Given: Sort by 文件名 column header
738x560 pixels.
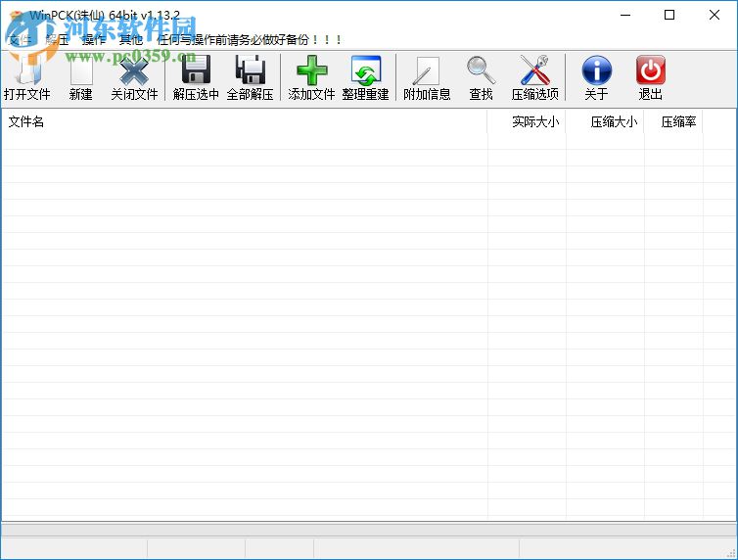Looking at the screenshot, I should tap(245, 121).
